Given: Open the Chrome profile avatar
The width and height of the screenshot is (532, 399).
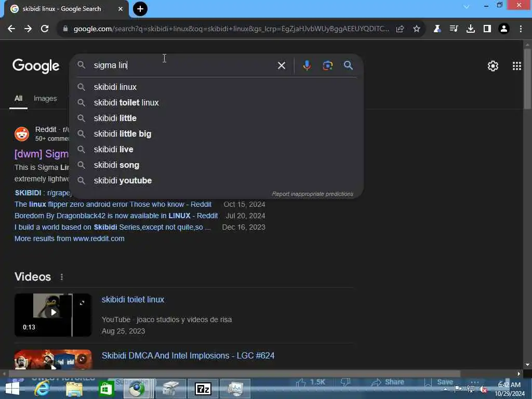Looking at the screenshot, I should (x=504, y=29).
